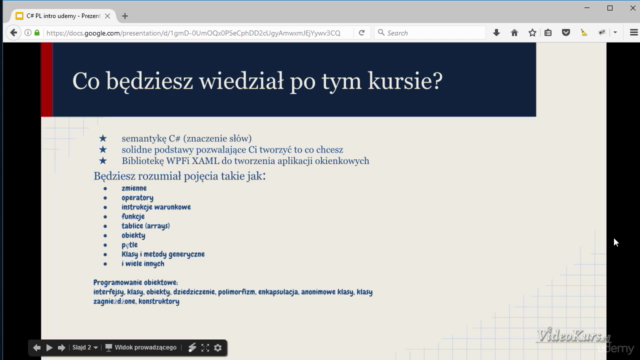Screen dimensions: 640x360
Task: Close the C# PL intro udemy tab
Action: click(107, 16)
